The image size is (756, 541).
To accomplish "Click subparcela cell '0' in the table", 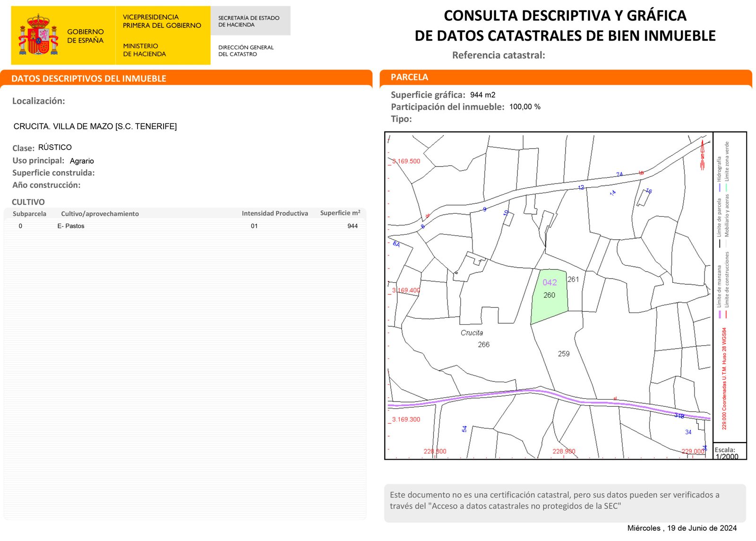I will 20,226.
